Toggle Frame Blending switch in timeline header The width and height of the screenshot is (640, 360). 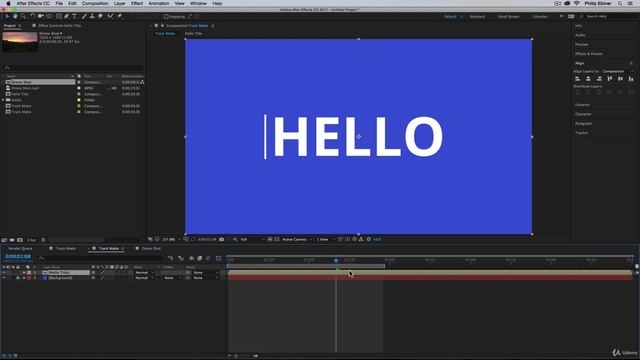[x=200, y=258]
